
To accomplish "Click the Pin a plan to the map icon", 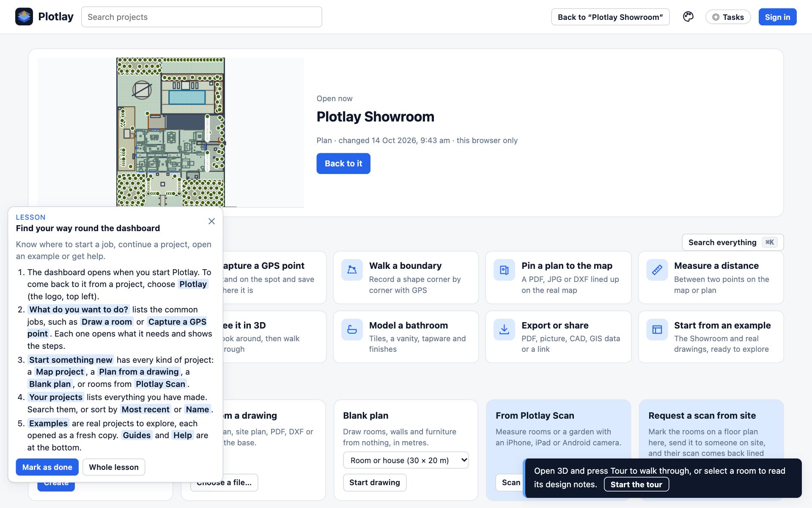I will [x=504, y=270].
